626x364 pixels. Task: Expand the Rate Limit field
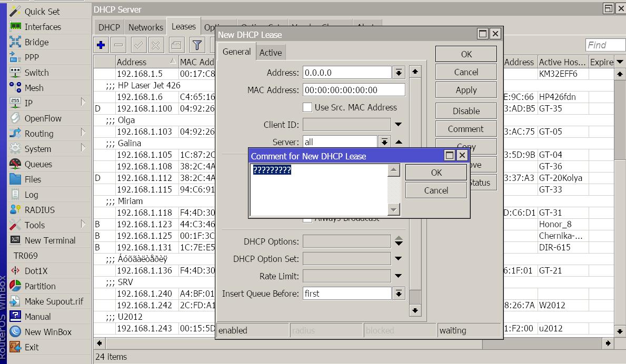pyautogui.click(x=398, y=276)
